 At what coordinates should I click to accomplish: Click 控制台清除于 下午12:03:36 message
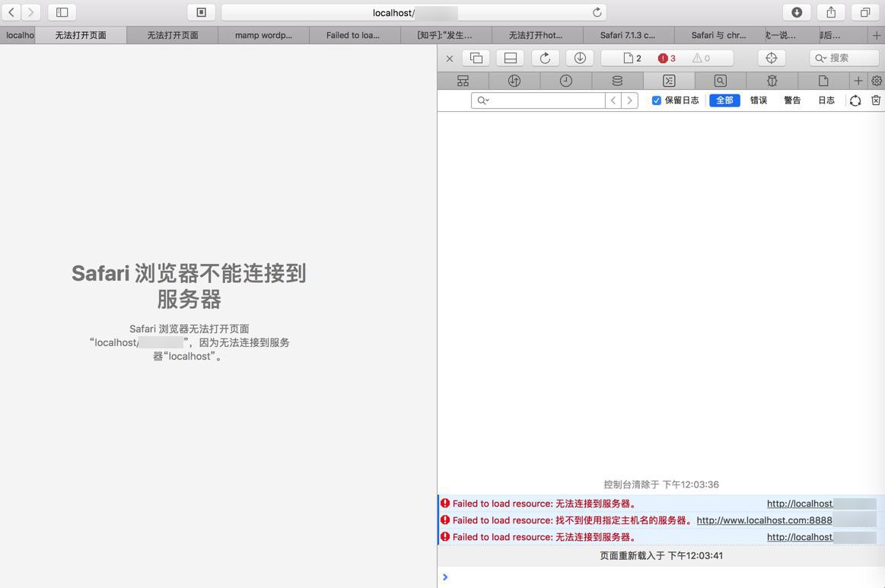point(661,485)
